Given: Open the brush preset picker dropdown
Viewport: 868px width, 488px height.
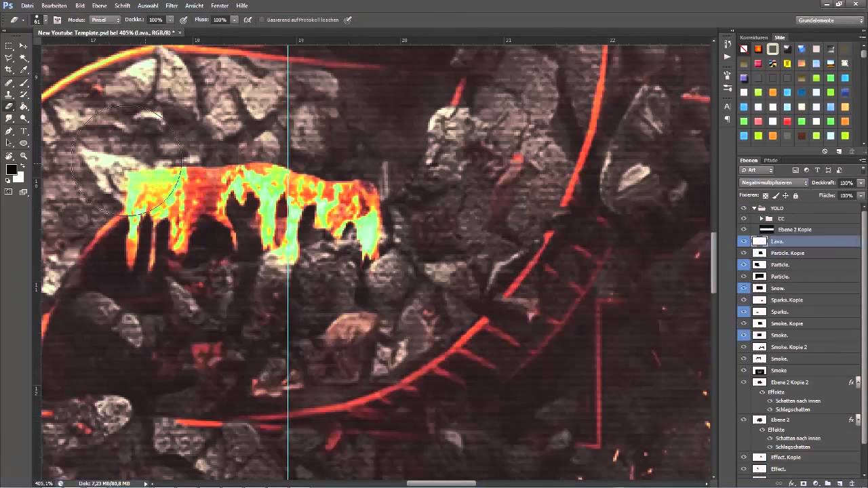Looking at the screenshot, I should (x=45, y=20).
